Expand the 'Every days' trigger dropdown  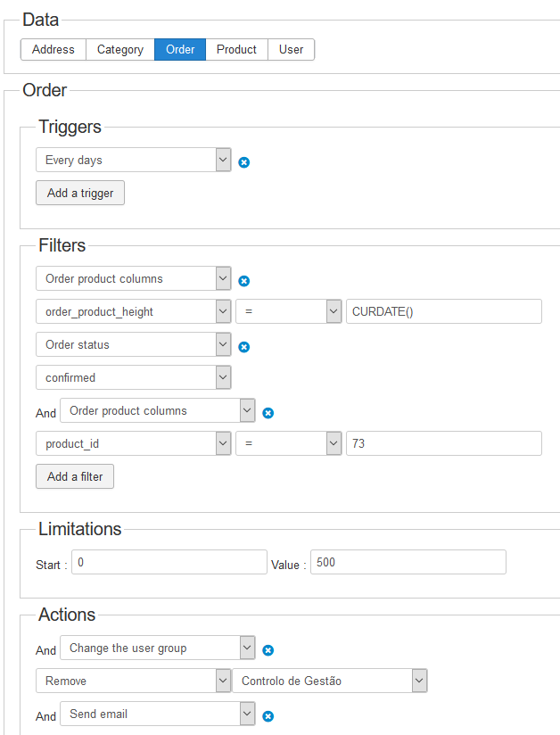[134, 161]
